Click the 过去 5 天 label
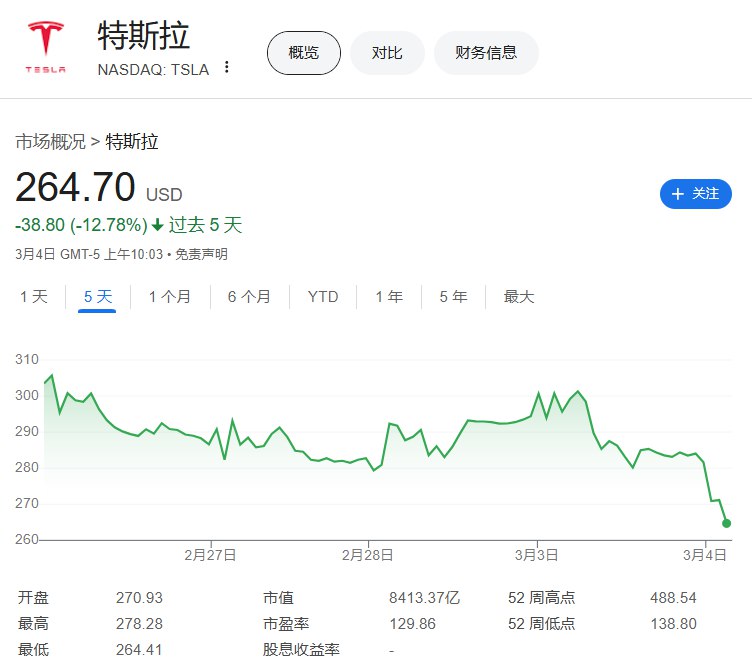Screen dimensions: 752x661 tap(205, 225)
